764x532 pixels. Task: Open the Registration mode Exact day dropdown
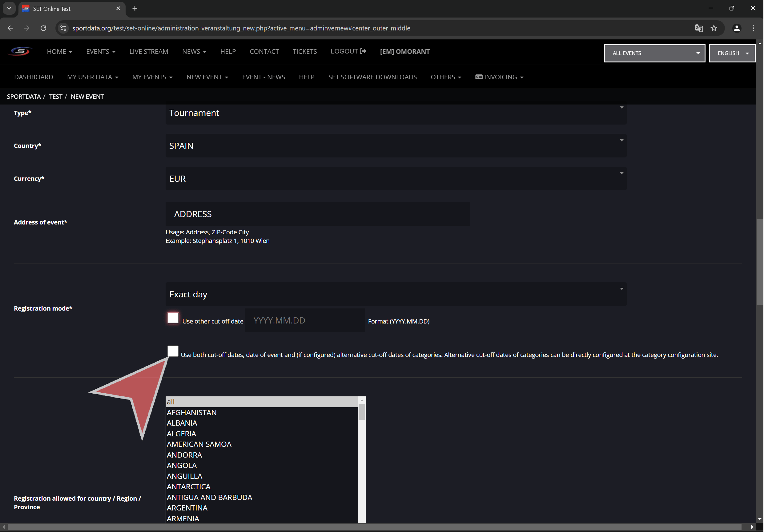(396, 294)
